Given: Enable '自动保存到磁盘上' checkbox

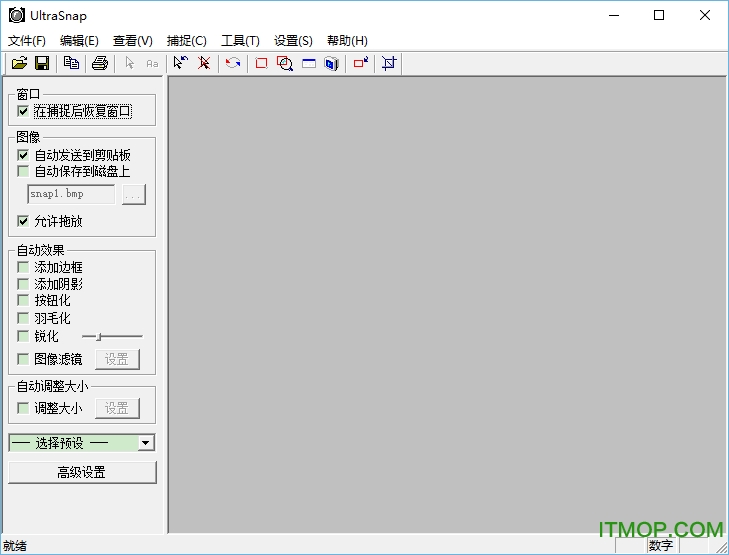Looking at the screenshot, I should click(23, 171).
